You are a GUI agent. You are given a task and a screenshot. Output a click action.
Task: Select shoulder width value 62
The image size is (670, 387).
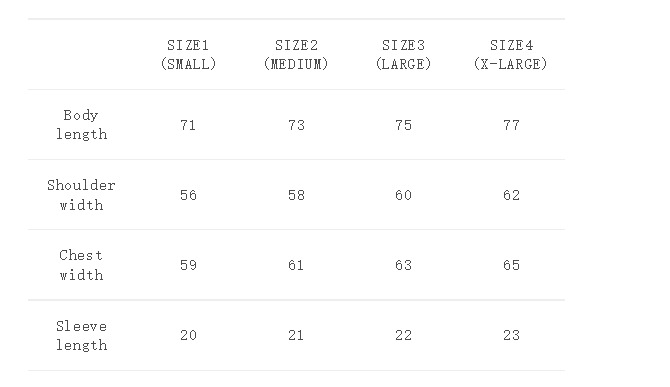511,195
